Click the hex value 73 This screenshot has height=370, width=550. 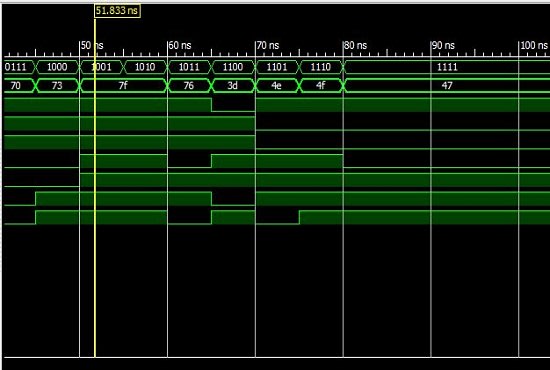pos(57,86)
